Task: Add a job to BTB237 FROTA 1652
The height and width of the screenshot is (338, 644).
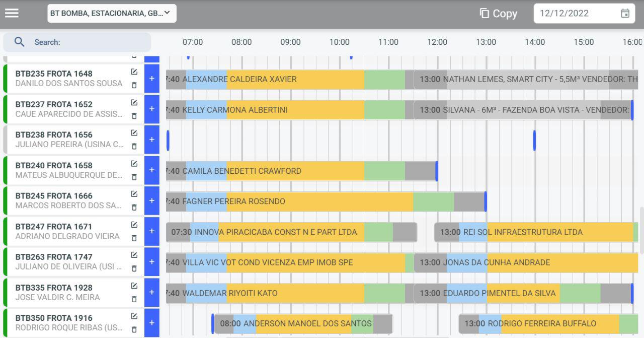Action: (152, 109)
